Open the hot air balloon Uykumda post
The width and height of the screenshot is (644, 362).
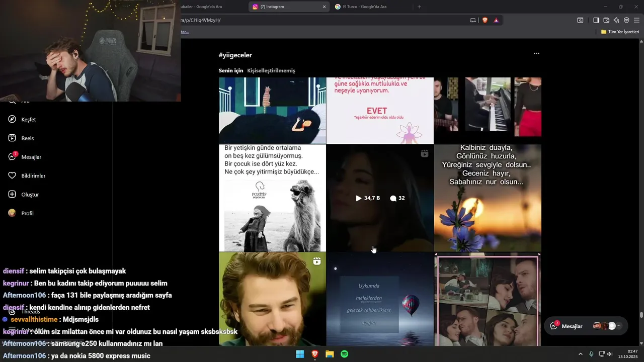pos(380,299)
